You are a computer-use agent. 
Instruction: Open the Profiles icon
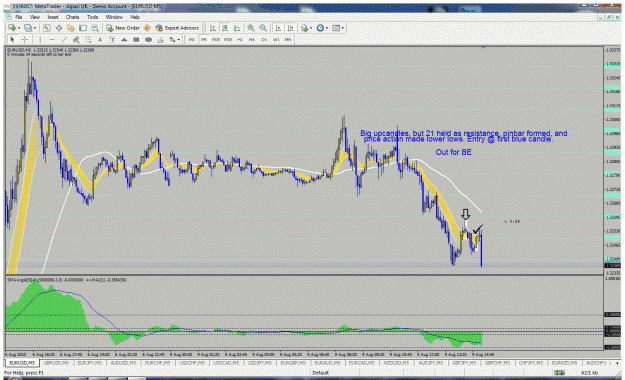[28, 28]
